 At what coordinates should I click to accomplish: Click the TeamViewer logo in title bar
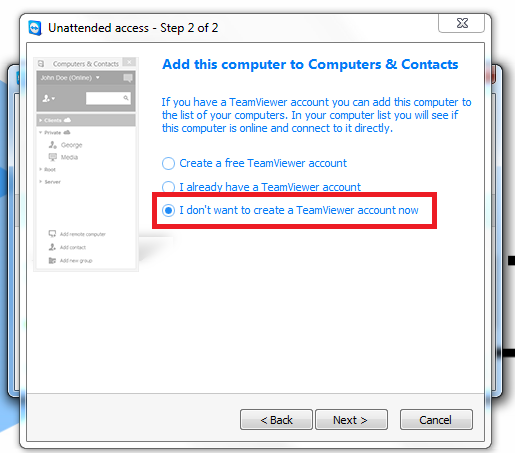(35, 28)
